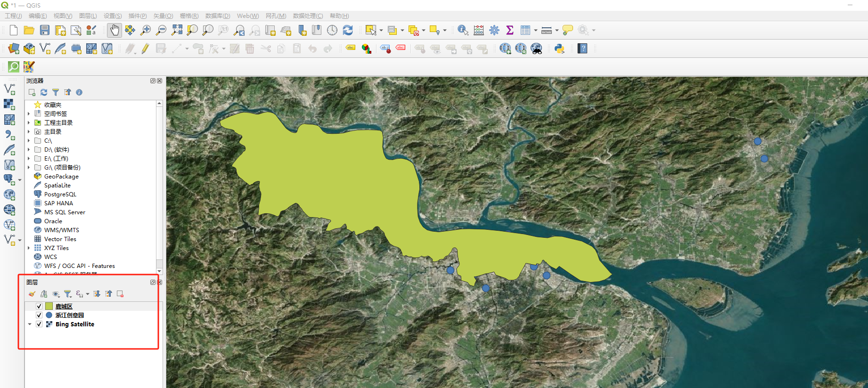
Task: Click the Pan Map to Selection tool
Action: coord(130,30)
